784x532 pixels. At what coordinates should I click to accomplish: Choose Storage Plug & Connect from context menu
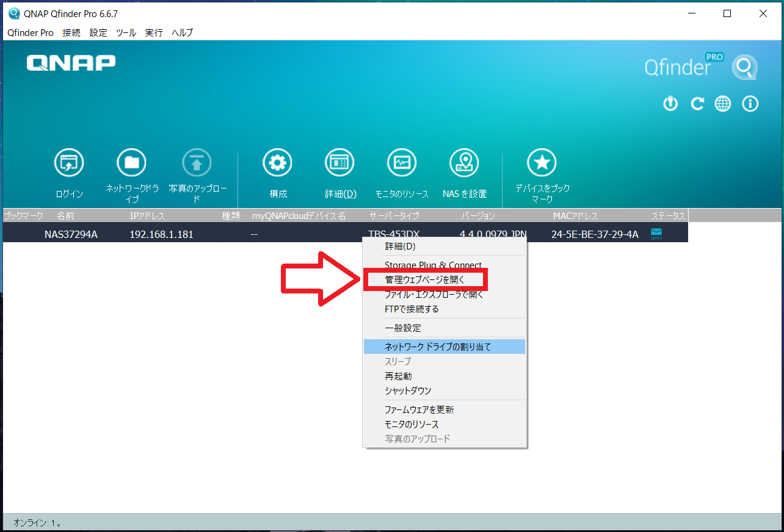click(x=445, y=265)
